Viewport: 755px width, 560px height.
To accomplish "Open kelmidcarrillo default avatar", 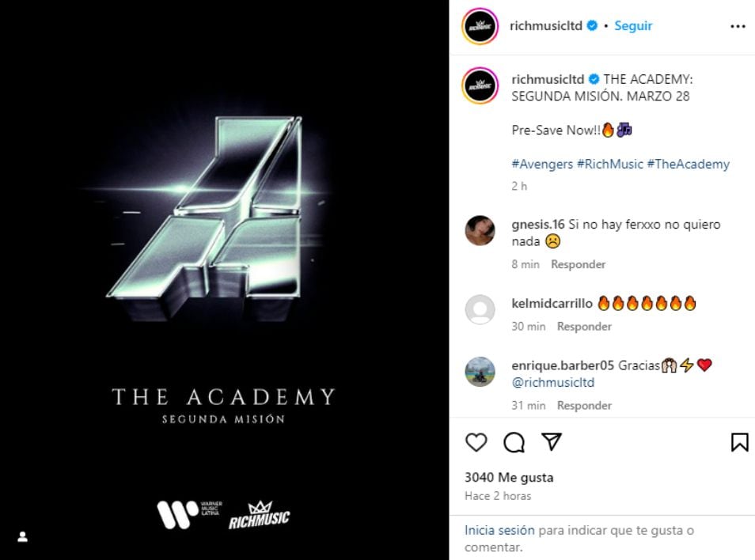I will pos(480,309).
